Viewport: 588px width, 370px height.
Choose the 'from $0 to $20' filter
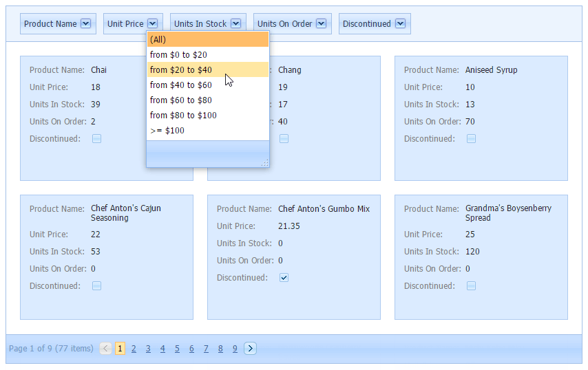(x=208, y=55)
